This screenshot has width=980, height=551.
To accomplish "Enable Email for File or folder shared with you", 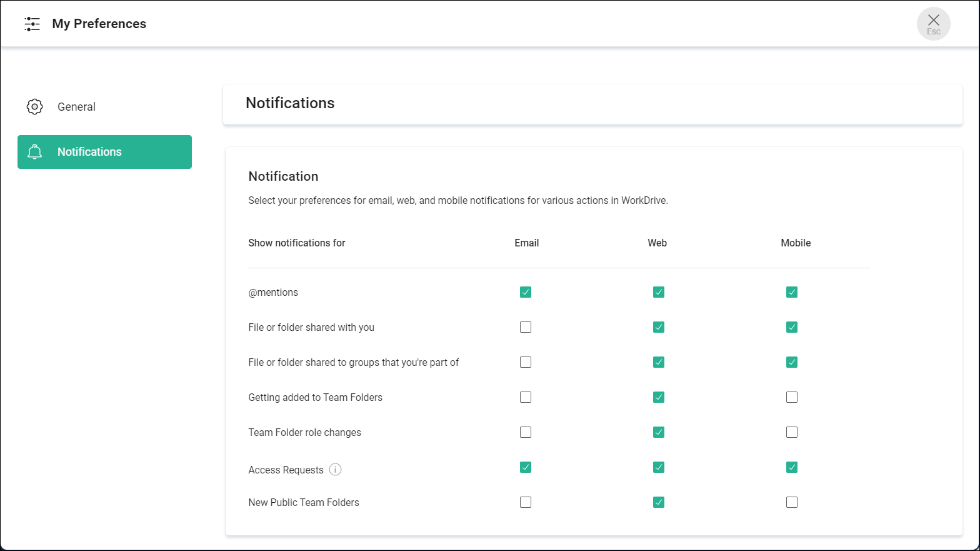I will point(526,327).
